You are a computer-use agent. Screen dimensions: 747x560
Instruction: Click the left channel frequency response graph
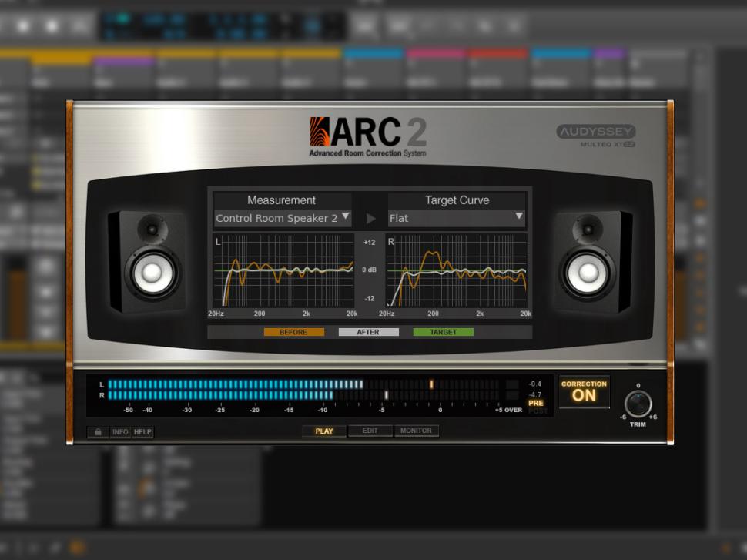pyautogui.click(x=283, y=270)
